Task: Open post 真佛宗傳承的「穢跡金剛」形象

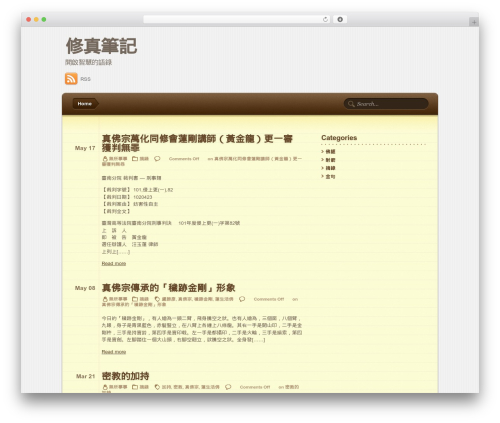Action: click(168, 288)
